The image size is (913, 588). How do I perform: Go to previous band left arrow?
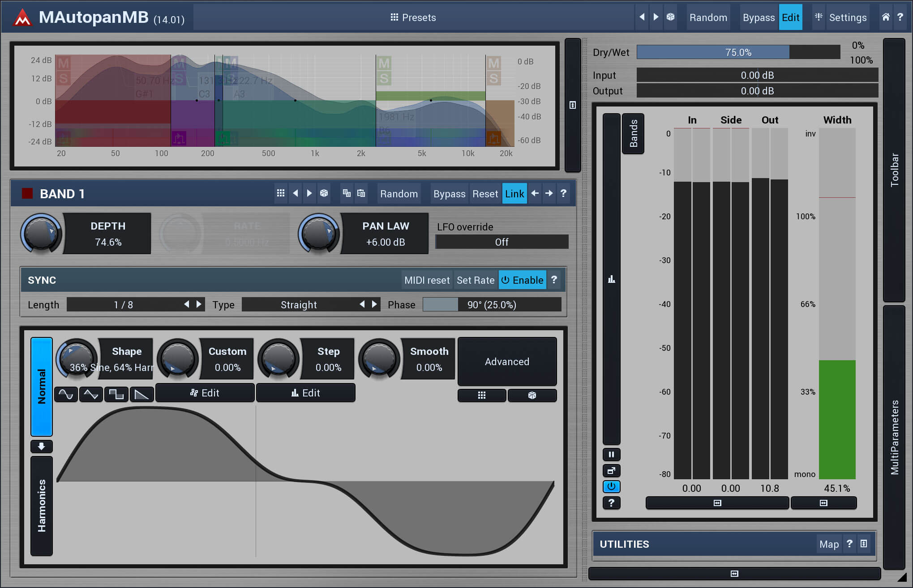pos(535,193)
